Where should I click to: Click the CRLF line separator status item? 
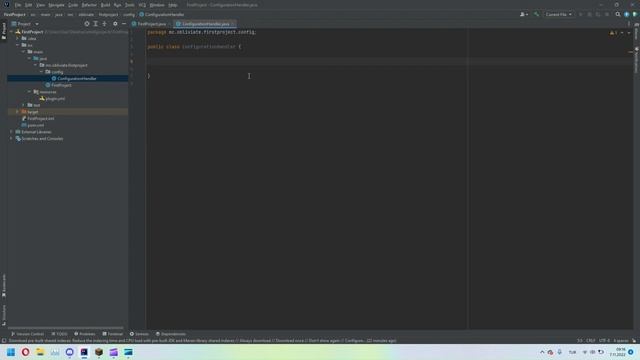click(x=591, y=340)
